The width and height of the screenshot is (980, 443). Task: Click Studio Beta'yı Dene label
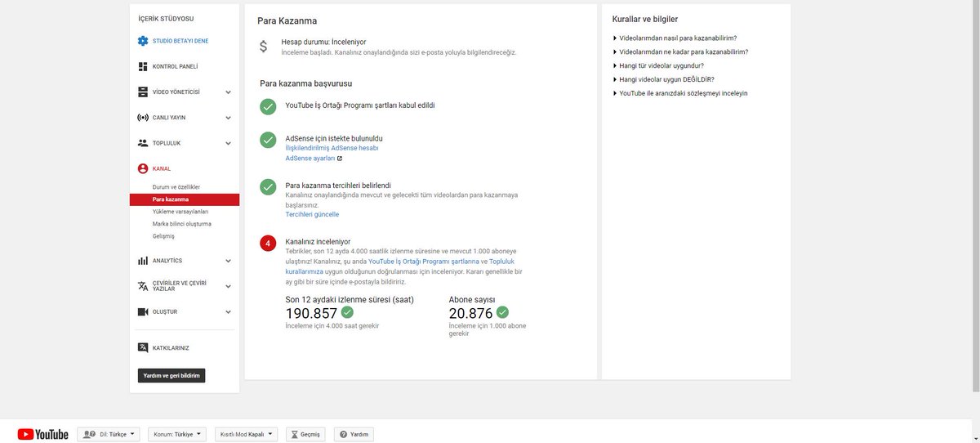click(x=180, y=41)
